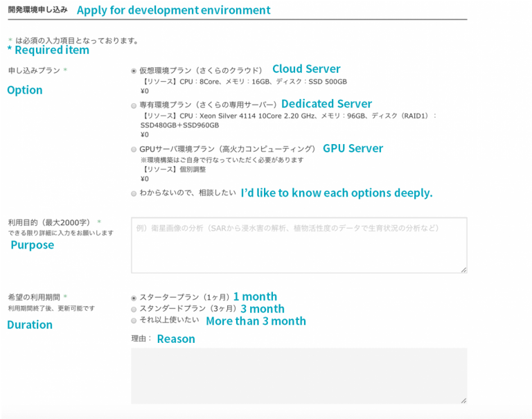Select the わからないので、相談したい radio option
The image size is (532, 419).
[134, 193]
